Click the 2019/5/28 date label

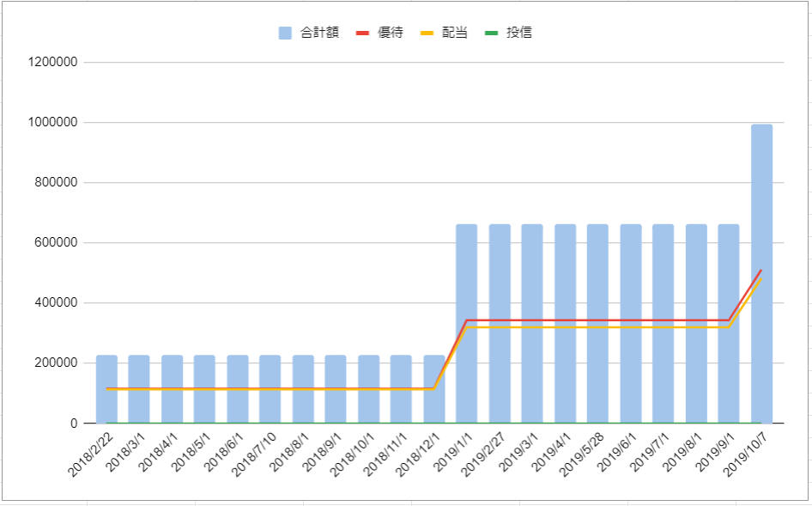point(582,454)
